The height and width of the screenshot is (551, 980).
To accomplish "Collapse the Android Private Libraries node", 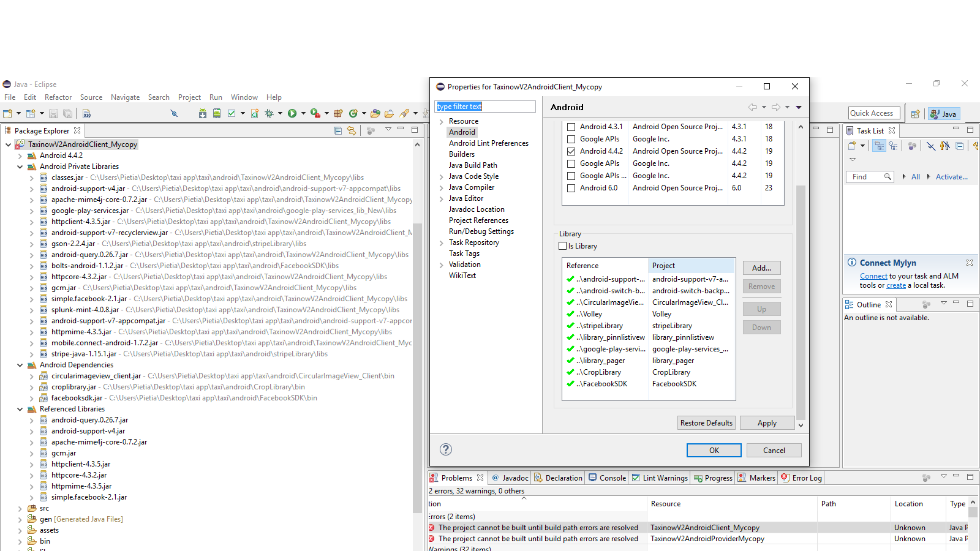I will pos(20,167).
